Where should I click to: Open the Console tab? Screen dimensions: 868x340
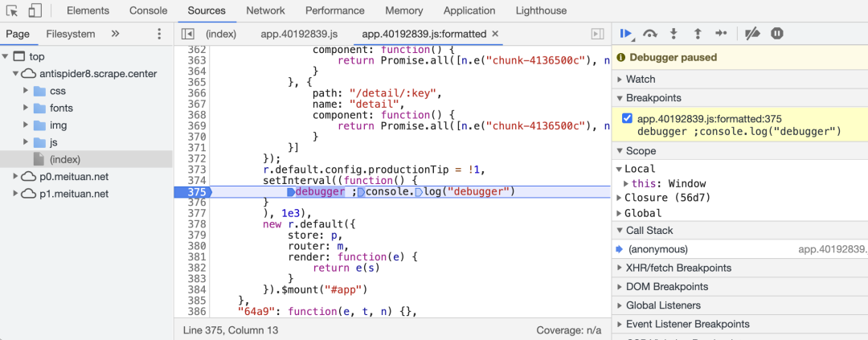(148, 10)
